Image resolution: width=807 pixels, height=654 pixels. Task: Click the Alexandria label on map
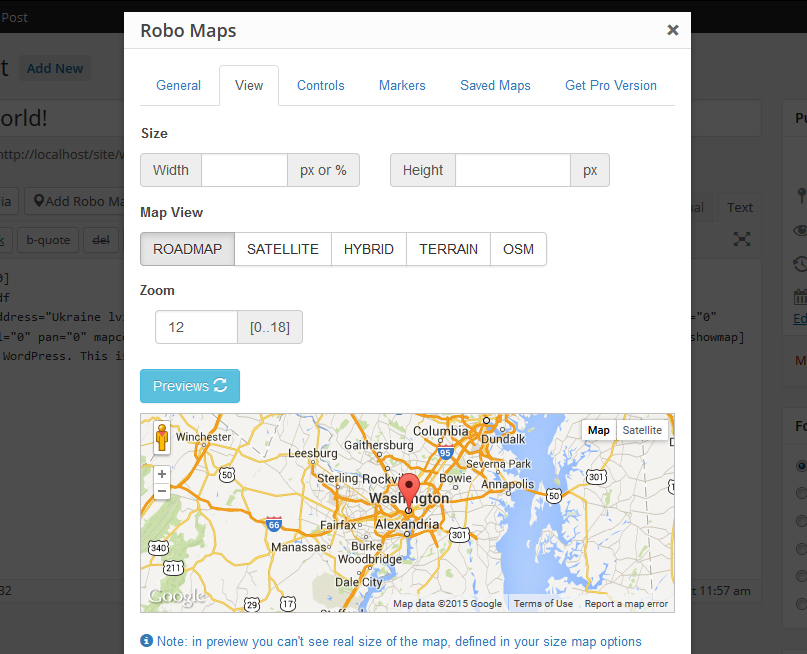(x=407, y=524)
